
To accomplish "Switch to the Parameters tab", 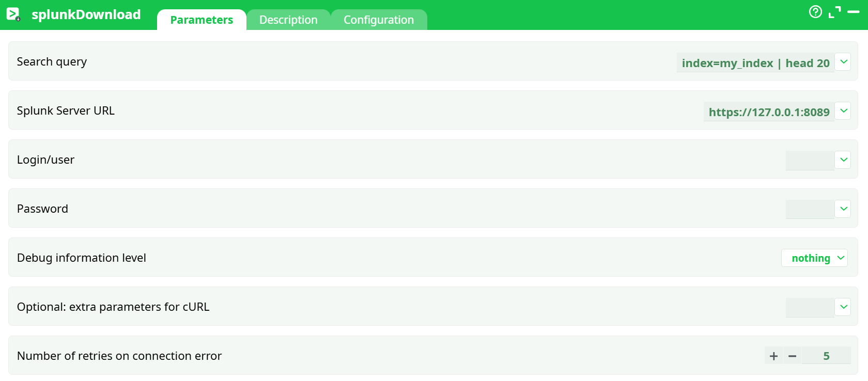I will click(x=202, y=20).
